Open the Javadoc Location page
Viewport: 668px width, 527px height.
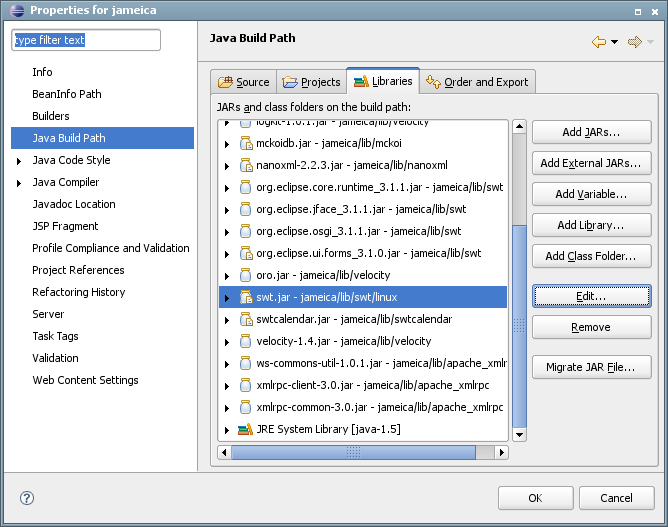pos(74,204)
